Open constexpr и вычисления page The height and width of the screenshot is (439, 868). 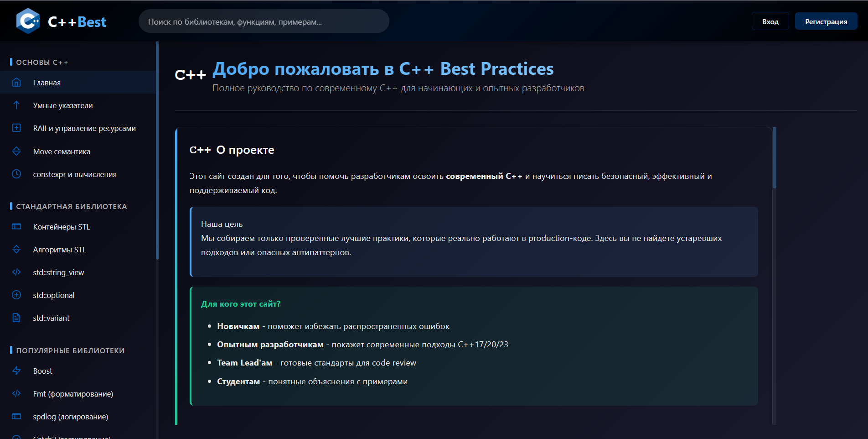[78, 174]
